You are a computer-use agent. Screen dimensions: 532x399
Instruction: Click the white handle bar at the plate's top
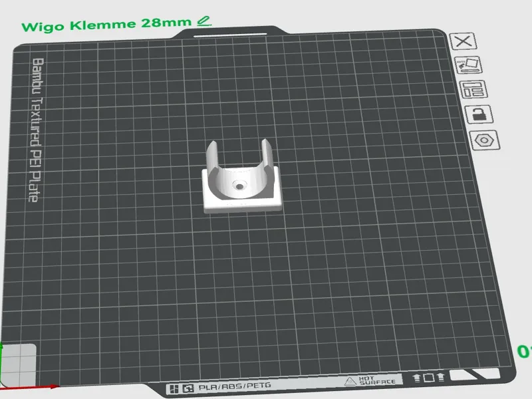(230, 35)
